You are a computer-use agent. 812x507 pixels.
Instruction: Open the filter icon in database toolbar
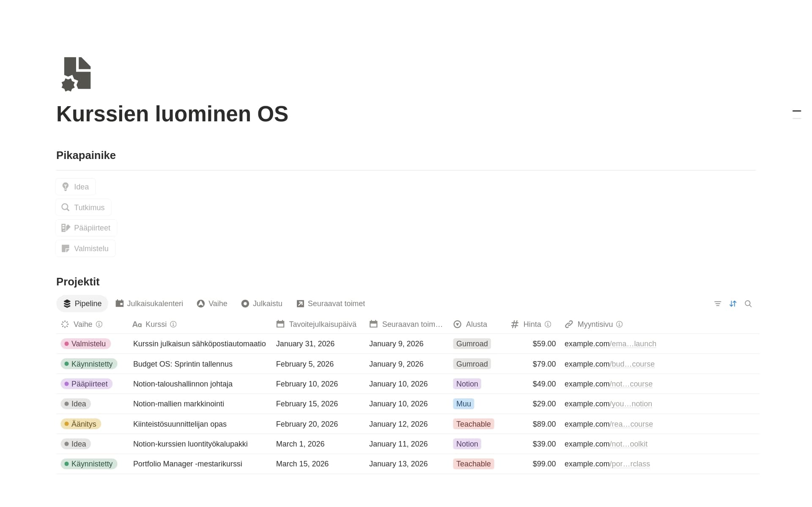(x=718, y=304)
